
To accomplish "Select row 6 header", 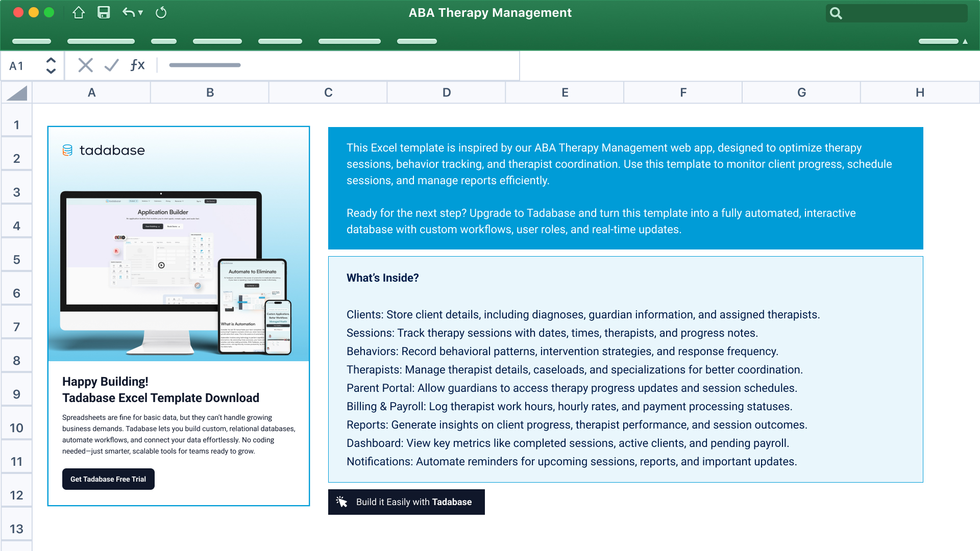I will [x=17, y=289].
